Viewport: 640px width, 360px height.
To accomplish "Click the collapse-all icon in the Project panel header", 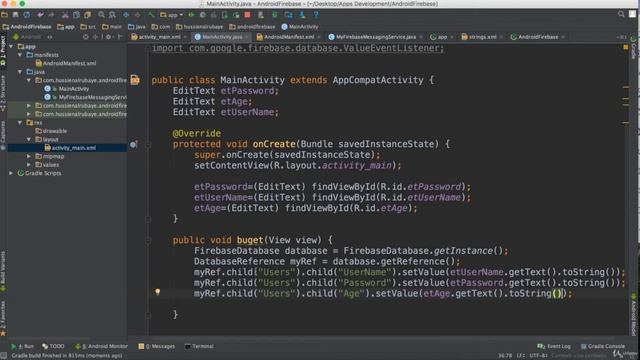I will click(95, 37).
